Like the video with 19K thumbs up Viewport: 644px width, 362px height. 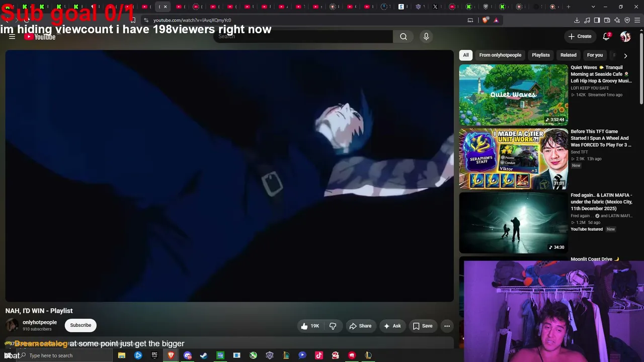tap(310, 326)
